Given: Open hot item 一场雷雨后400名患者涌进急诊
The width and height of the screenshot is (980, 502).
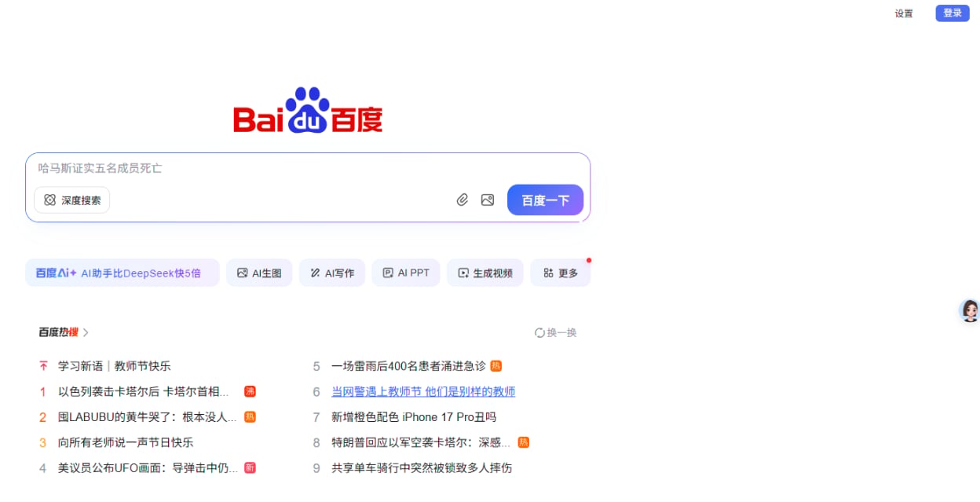Looking at the screenshot, I should pos(408,366).
